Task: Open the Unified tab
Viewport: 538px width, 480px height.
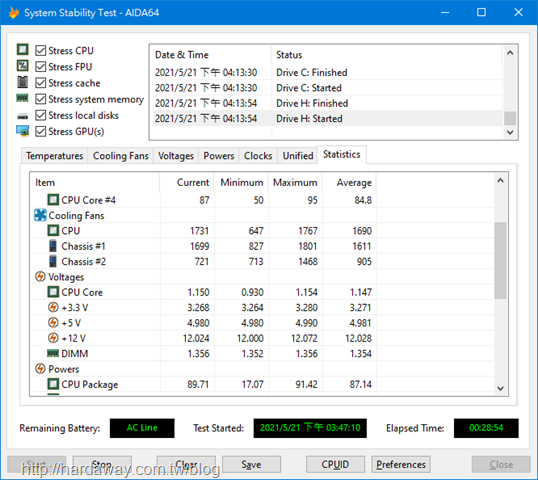Action: pyautogui.click(x=298, y=156)
